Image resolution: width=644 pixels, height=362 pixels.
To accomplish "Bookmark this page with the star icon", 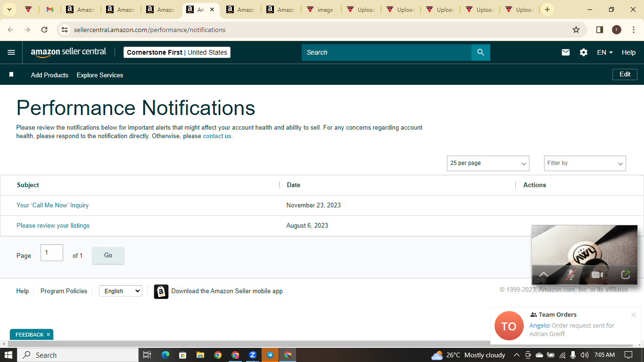I will pos(576,30).
